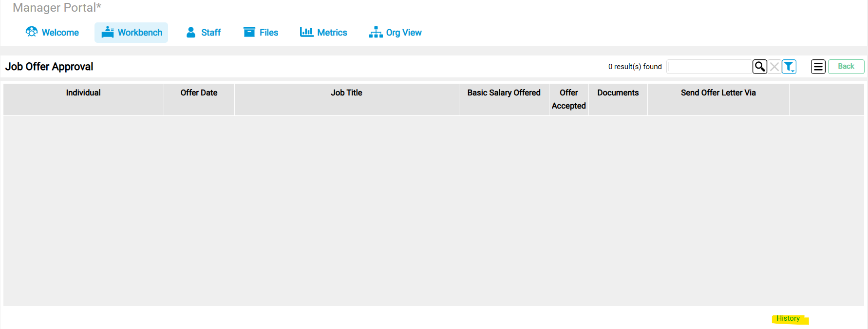Click the Offer Accepted column header
Screen dimensions: 868x329
pyautogui.click(x=568, y=99)
